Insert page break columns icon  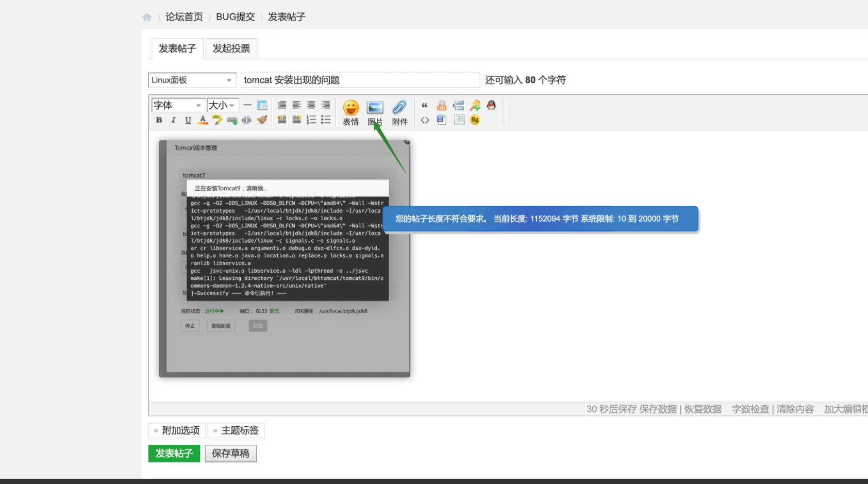(459, 120)
